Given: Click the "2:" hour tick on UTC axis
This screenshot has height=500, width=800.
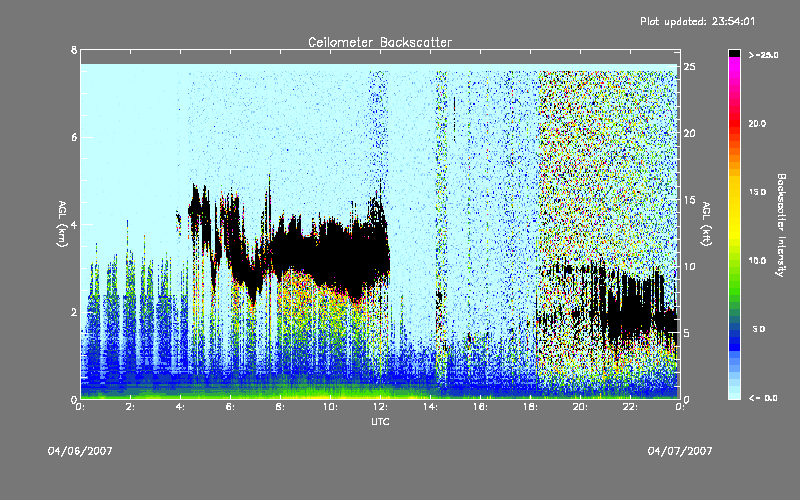Looking at the screenshot, I should tap(130, 407).
